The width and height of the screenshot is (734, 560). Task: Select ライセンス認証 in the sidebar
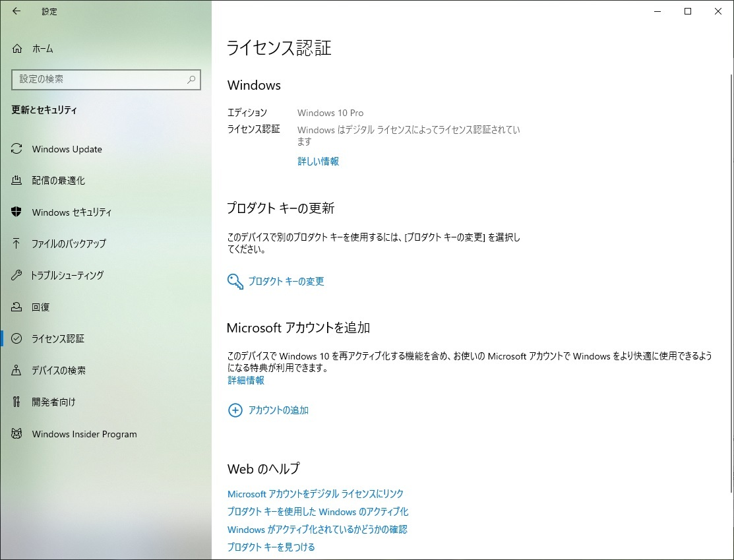(x=58, y=339)
